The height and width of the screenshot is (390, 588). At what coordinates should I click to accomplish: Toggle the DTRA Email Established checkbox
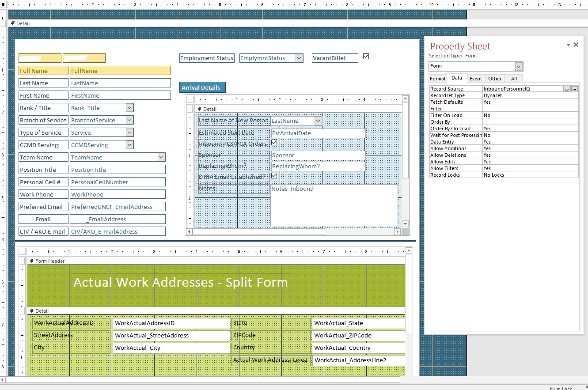tap(274, 176)
